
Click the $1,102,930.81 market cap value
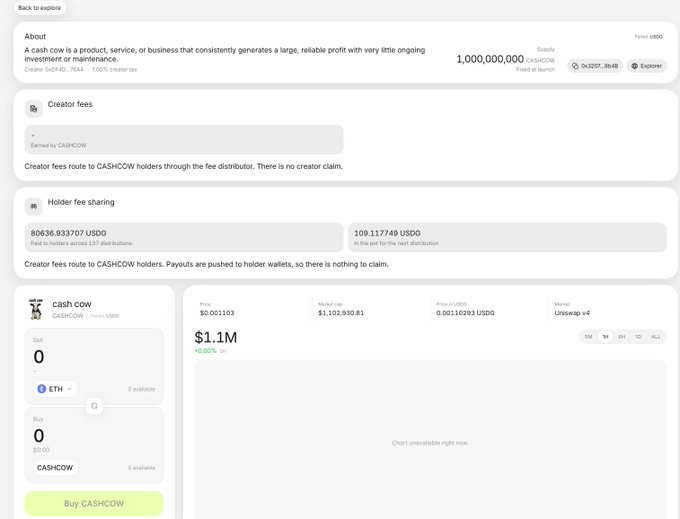(341, 313)
